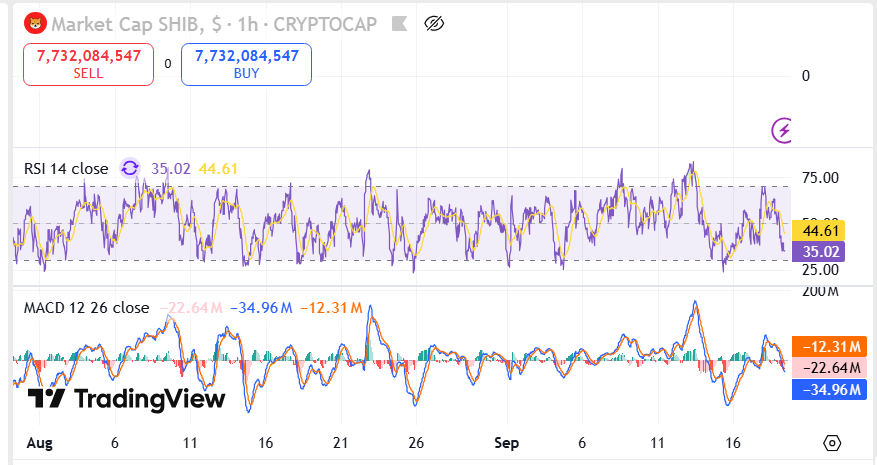This screenshot has height=465, width=877.
Task: Click the purple 35.02 RSI axis label
Action: 818,251
